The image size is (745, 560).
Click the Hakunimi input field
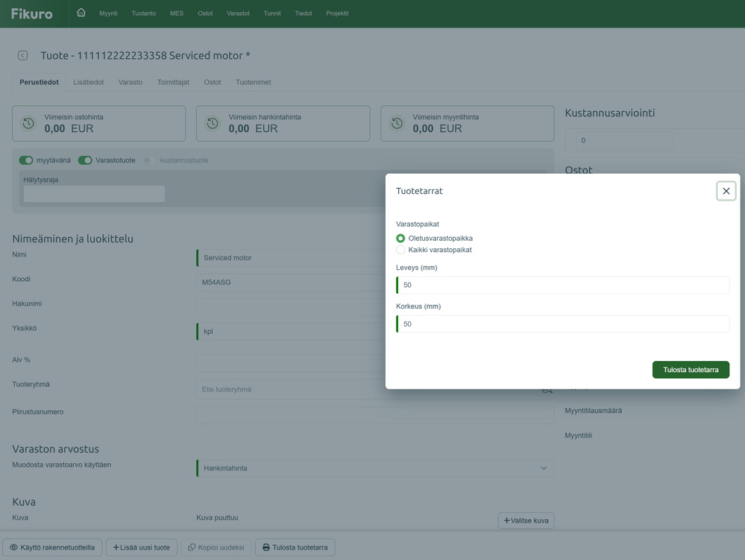[291, 306]
